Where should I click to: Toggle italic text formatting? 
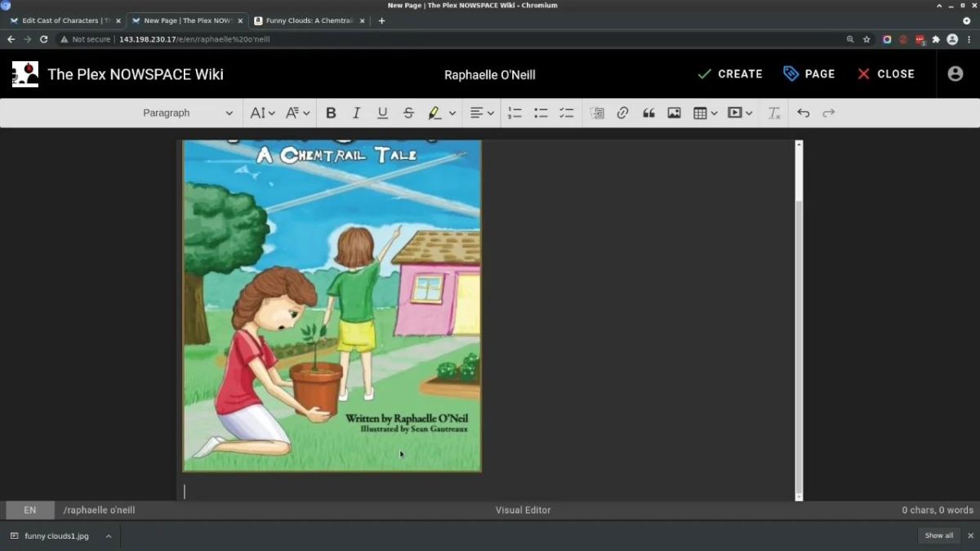(x=356, y=113)
